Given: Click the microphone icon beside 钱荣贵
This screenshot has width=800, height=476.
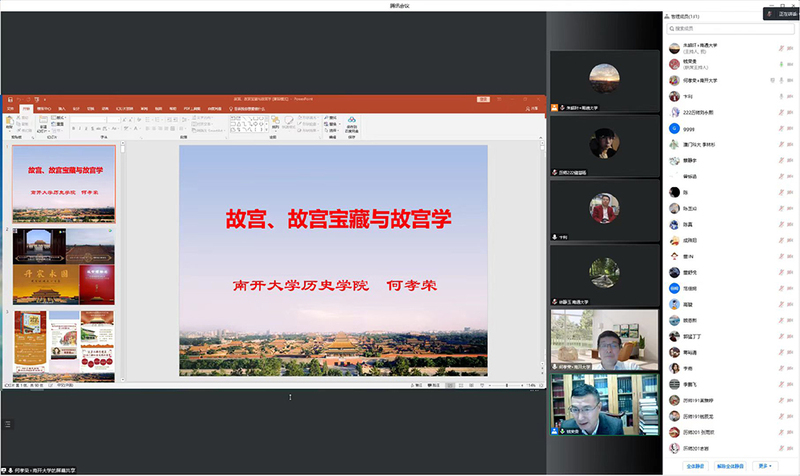Looking at the screenshot, I should pos(779,62).
